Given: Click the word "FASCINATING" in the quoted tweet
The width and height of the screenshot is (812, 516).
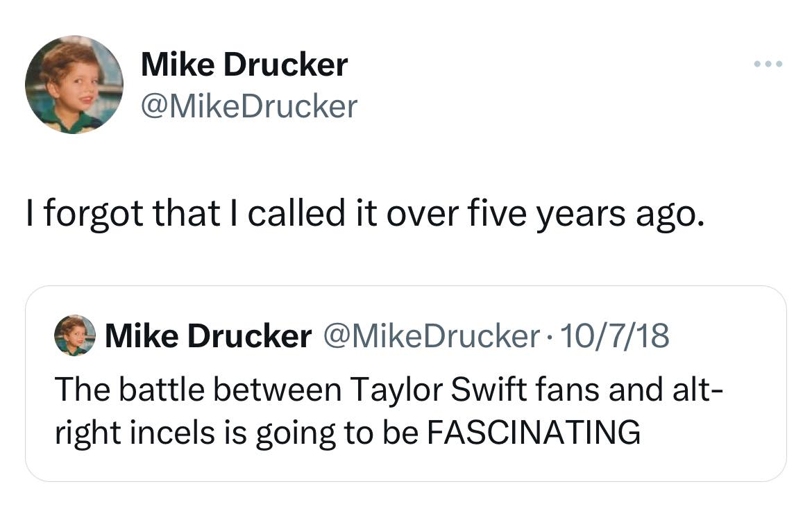Looking at the screenshot, I should [532, 433].
